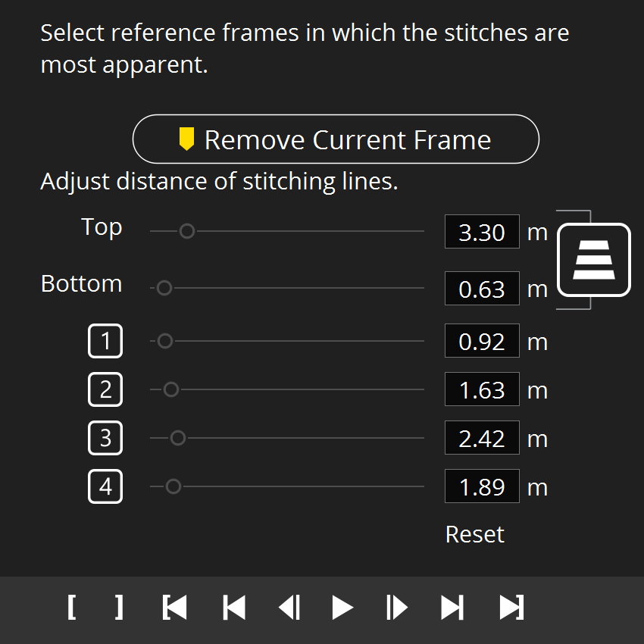Step forward one frame
644x644 pixels.
point(396,608)
